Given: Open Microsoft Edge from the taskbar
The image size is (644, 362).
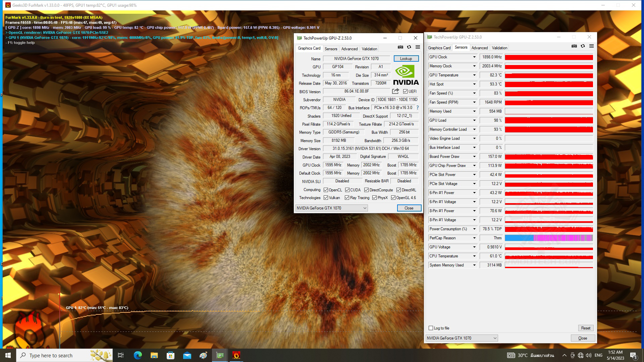Looking at the screenshot, I should coord(138,355).
